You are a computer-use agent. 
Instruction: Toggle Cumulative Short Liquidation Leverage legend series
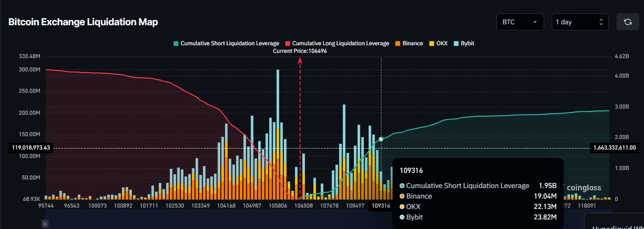pyautogui.click(x=226, y=43)
